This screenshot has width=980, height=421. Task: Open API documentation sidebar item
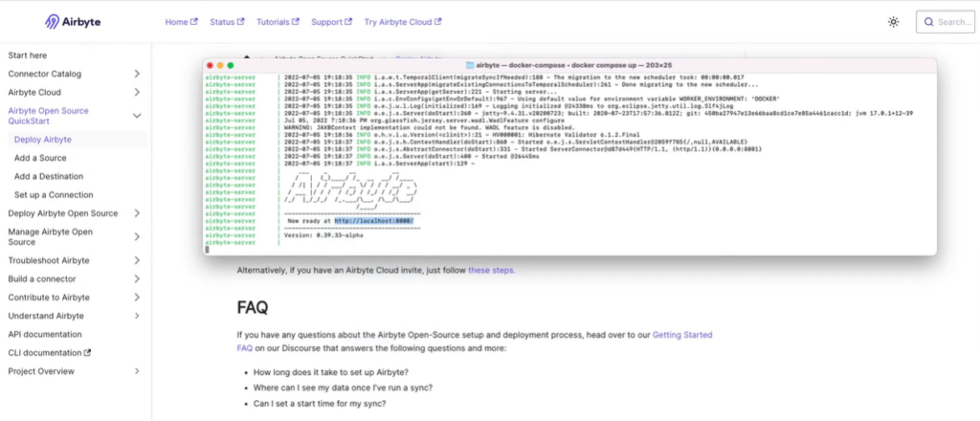click(x=45, y=334)
